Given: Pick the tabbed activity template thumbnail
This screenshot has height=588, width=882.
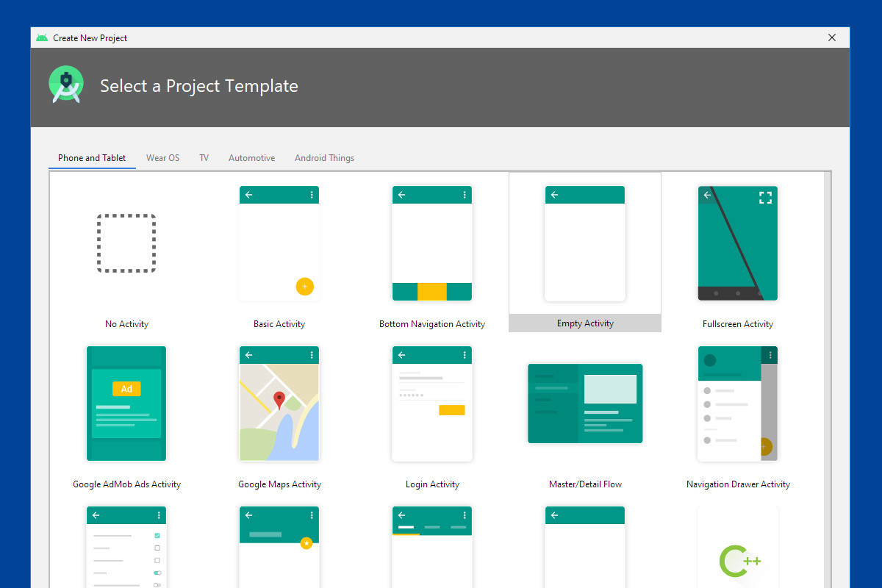Looking at the screenshot, I should (x=432, y=547).
